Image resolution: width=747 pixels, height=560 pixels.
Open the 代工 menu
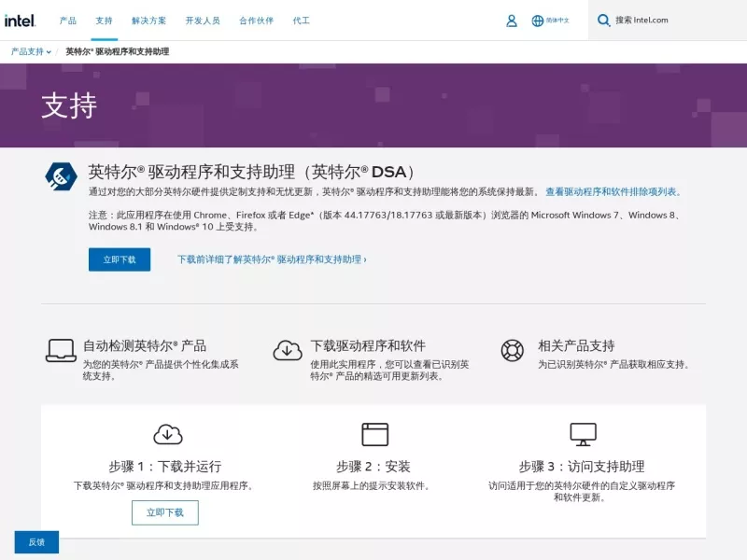(301, 21)
